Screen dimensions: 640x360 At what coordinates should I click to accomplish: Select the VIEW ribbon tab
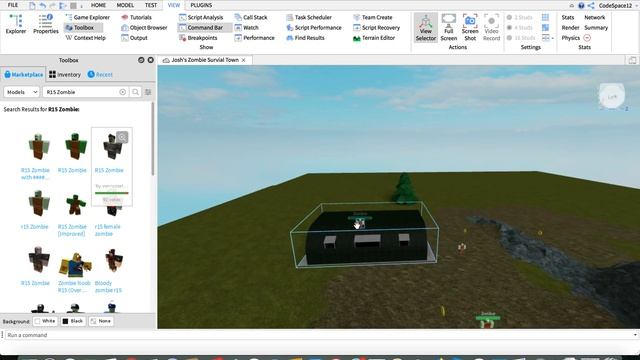174,5
